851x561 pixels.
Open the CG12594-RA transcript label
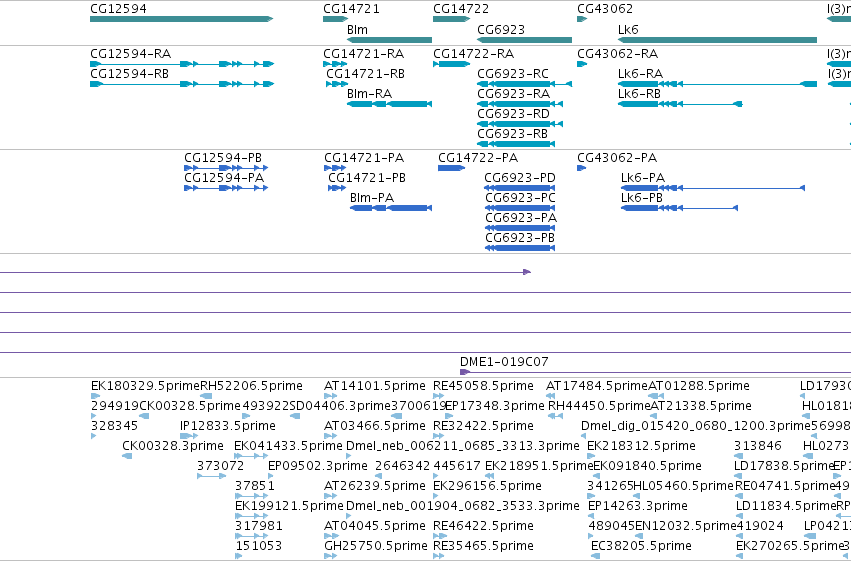point(130,54)
